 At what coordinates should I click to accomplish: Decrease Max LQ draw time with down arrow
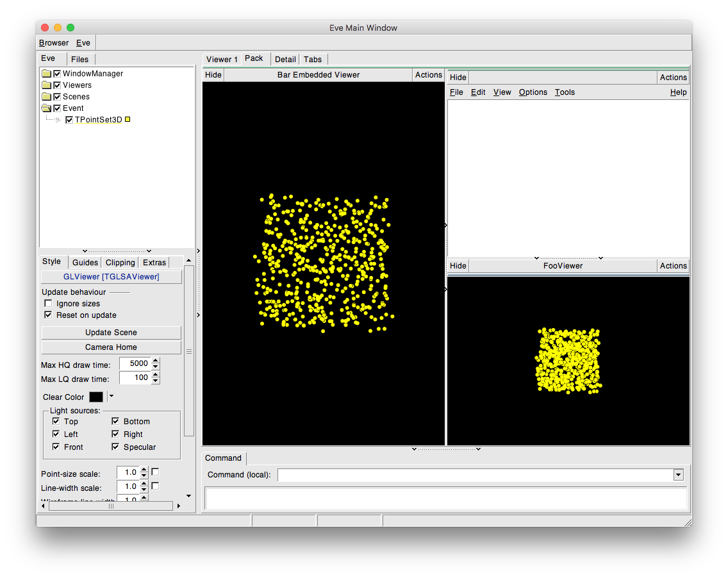(156, 381)
